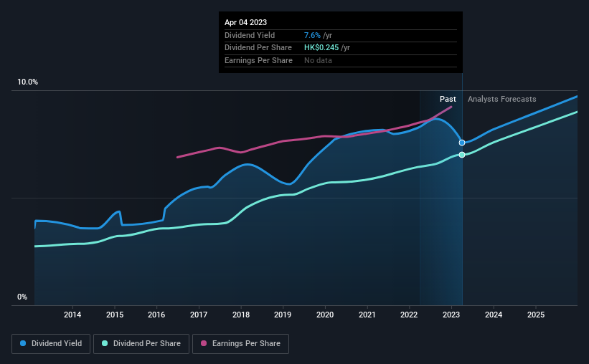The image size is (589, 364).
Task: Click the 2016 x-axis label
Action: pos(156,315)
